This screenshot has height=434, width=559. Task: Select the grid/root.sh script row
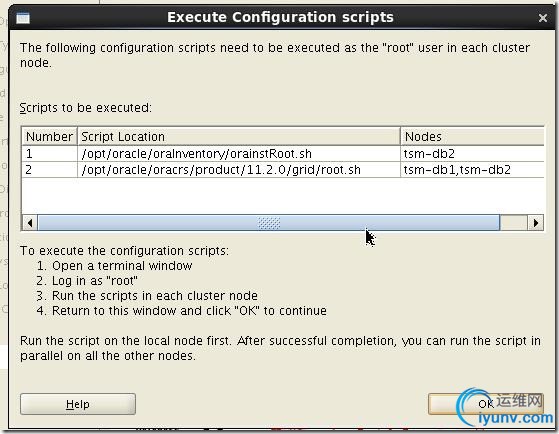pos(283,170)
